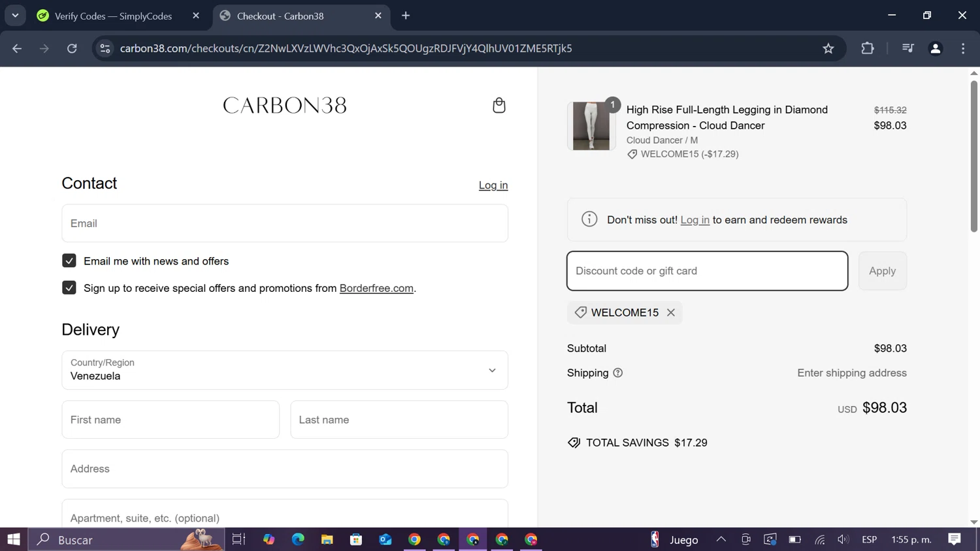
Task: Click the Total Savings tag icon
Action: [574, 443]
